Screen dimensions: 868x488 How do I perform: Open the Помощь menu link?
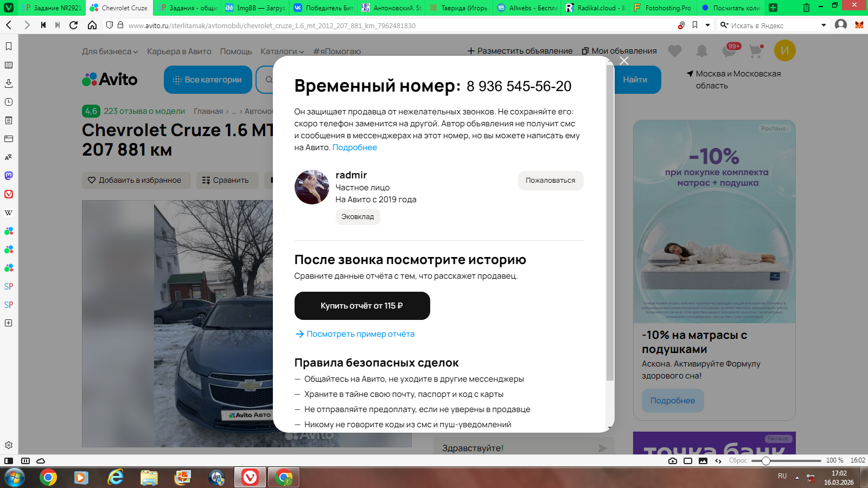pos(236,52)
